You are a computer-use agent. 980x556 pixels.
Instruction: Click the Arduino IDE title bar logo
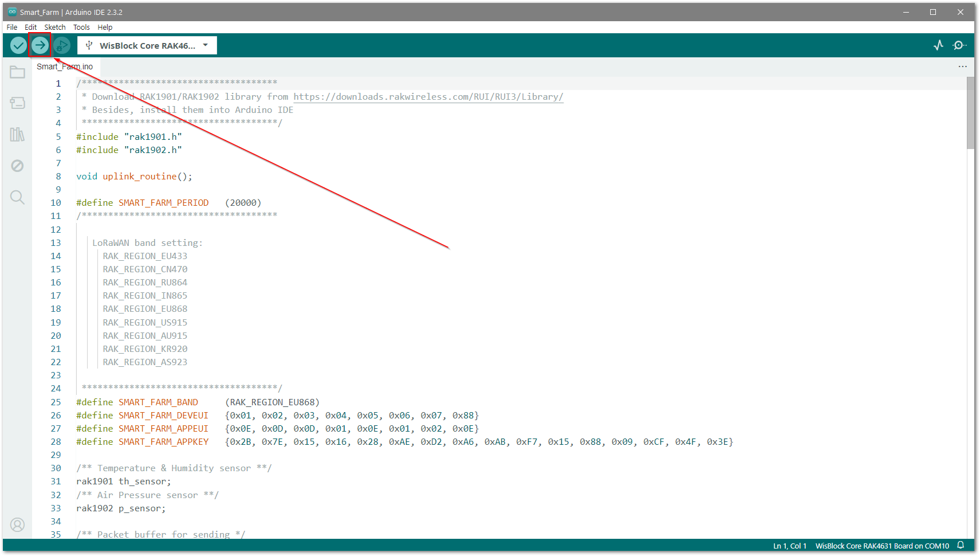(x=12, y=11)
